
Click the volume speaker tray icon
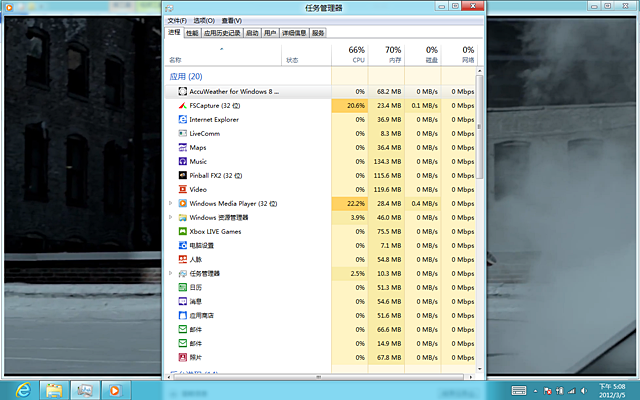click(x=584, y=391)
